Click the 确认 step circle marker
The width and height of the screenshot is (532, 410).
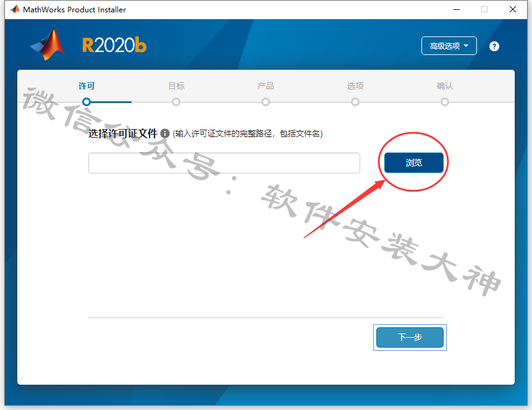pyautogui.click(x=445, y=102)
